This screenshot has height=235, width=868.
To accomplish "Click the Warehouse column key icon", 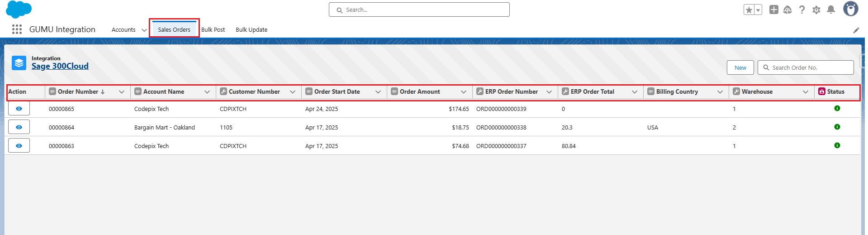I will point(736,91).
